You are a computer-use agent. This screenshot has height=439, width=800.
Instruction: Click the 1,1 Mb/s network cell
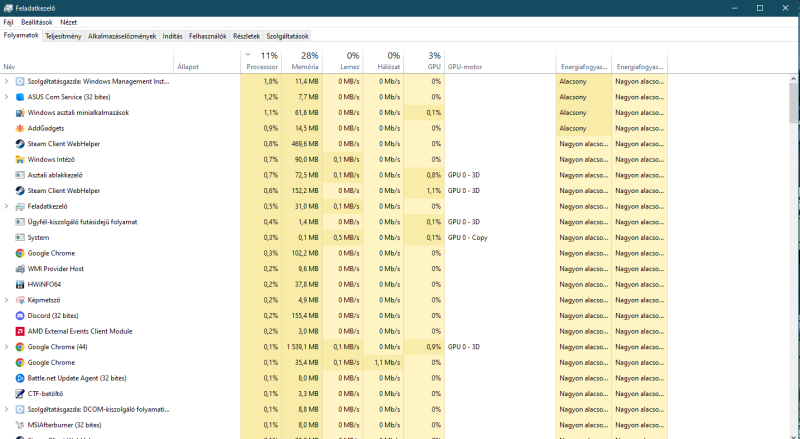click(x=384, y=363)
